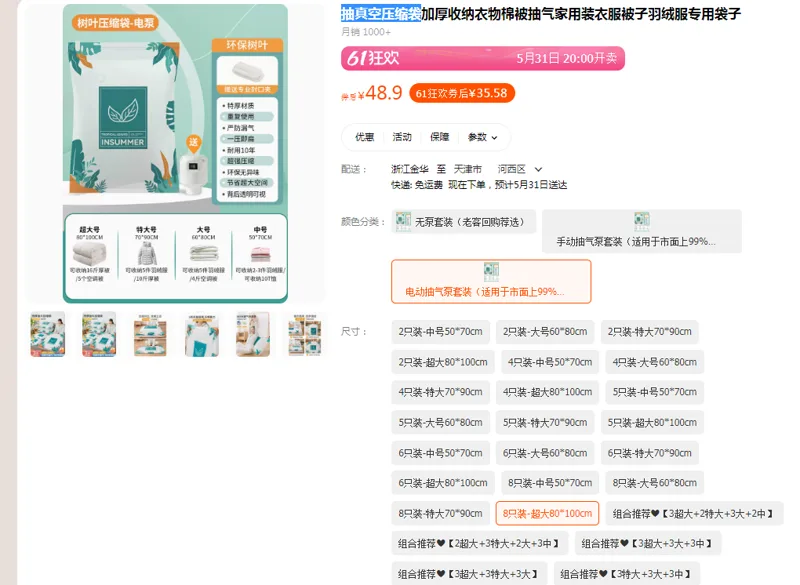Select the third product thumbnail image
Viewport: 800px width, 585px height.
point(150,334)
